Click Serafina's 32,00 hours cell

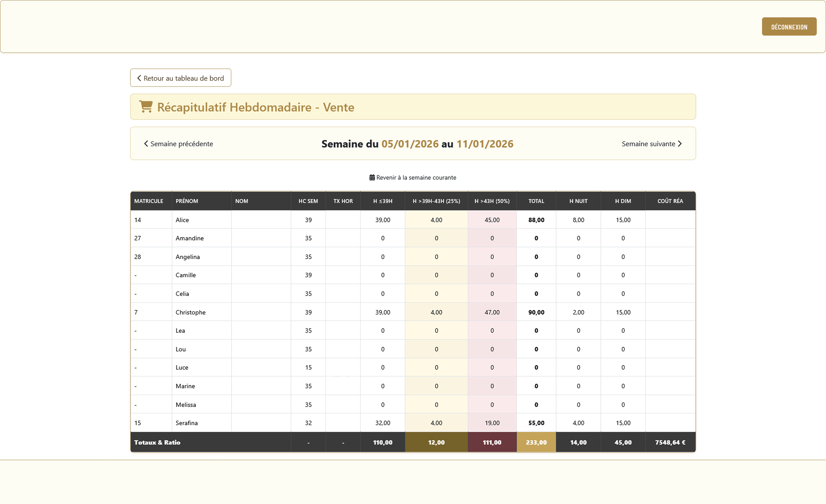(x=382, y=423)
